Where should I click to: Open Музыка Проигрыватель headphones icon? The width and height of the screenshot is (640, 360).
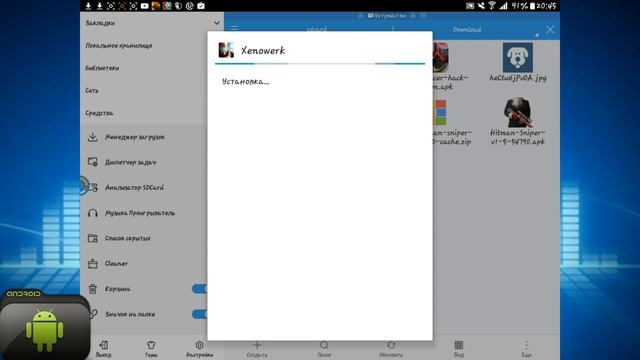(93, 213)
